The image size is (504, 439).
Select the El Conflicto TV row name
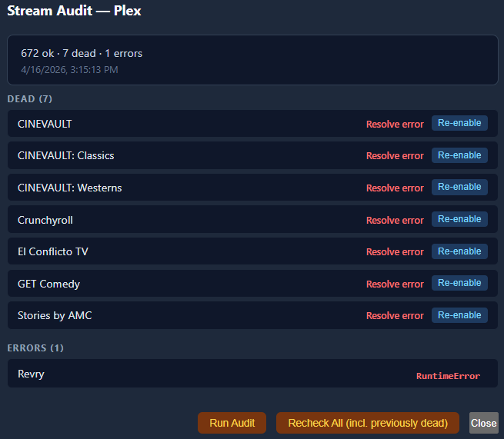click(53, 251)
